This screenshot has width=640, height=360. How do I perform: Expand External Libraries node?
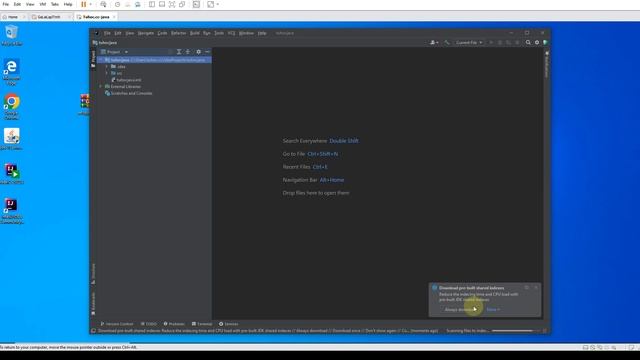click(x=101, y=87)
